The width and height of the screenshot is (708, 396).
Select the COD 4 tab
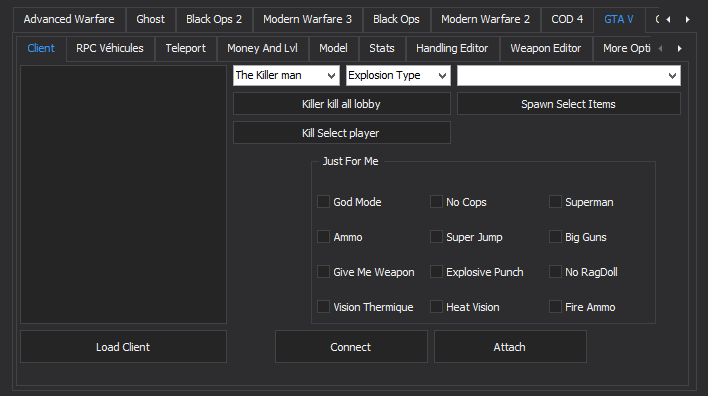567,19
